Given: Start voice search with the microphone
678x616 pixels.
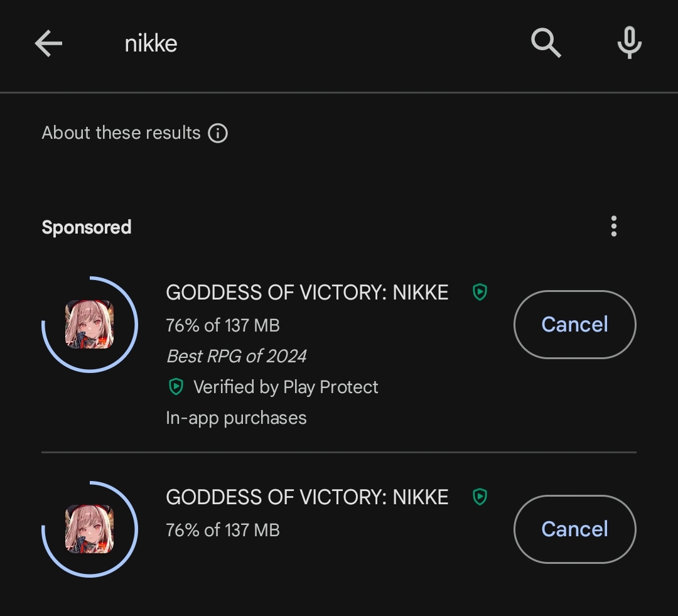Looking at the screenshot, I should tap(629, 44).
